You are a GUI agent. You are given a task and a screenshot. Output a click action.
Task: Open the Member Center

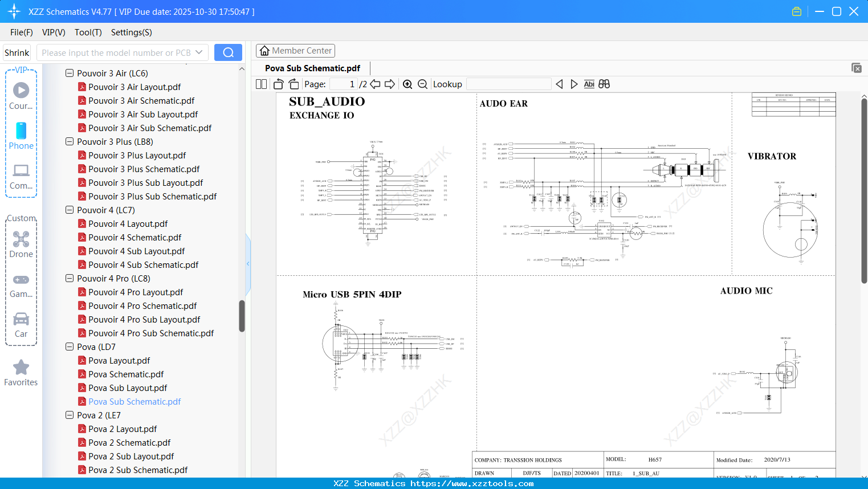tap(295, 51)
